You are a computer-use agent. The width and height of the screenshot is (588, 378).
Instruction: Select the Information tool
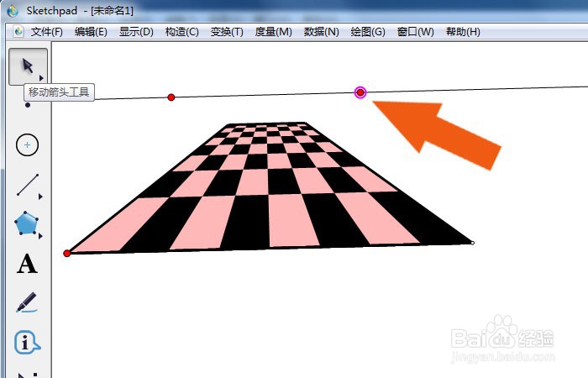point(27,343)
